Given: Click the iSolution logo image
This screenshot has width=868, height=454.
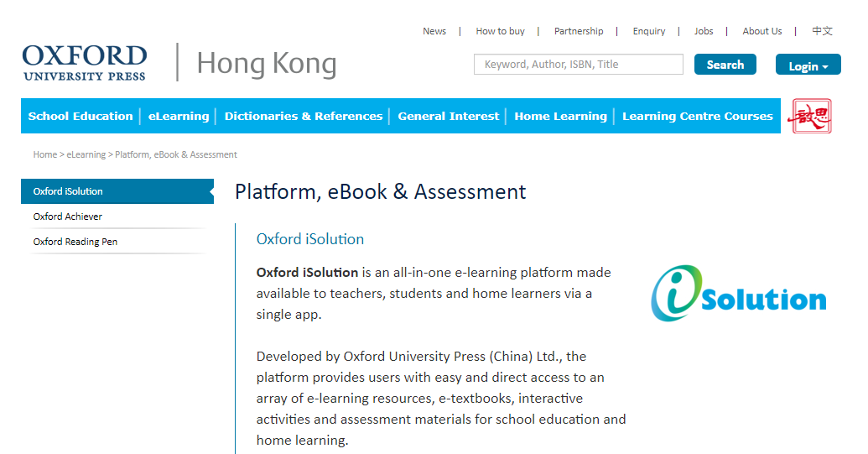Looking at the screenshot, I should 738,294.
